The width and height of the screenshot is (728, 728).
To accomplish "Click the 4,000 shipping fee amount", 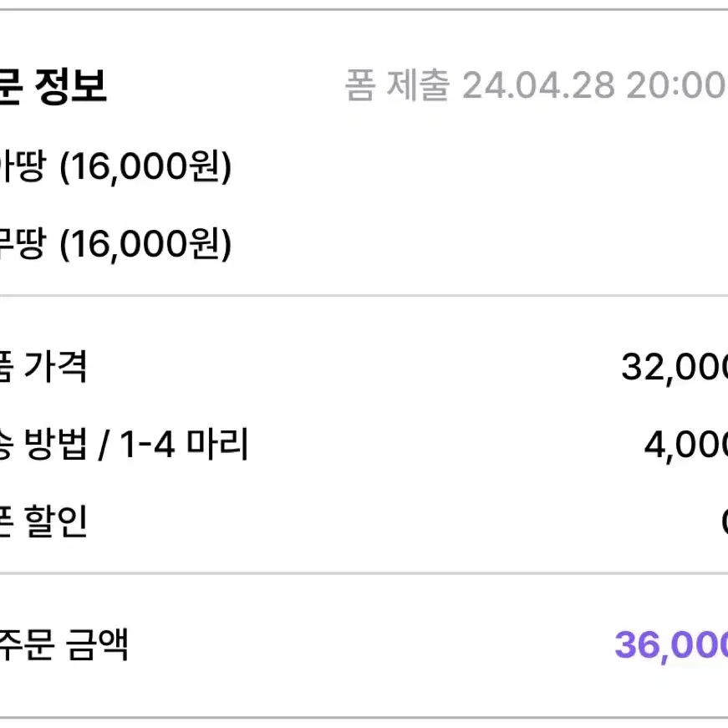I will (x=686, y=445).
